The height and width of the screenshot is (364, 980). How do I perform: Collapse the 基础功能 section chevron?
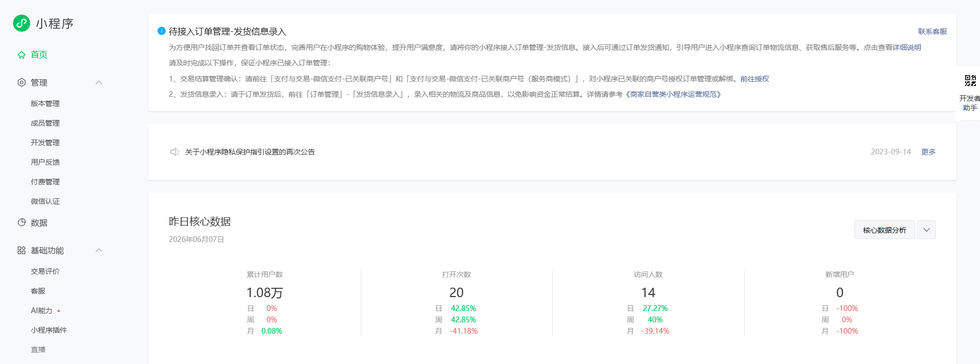pos(99,250)
